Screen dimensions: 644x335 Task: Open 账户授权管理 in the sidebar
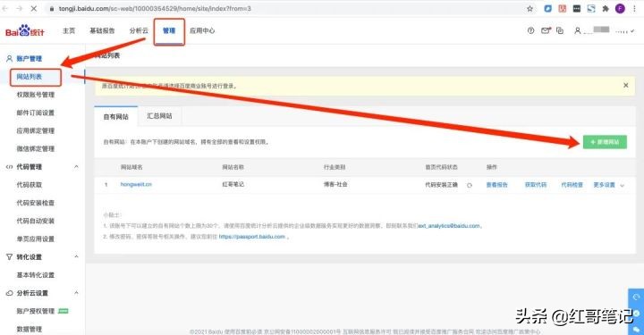coord(35,311)
